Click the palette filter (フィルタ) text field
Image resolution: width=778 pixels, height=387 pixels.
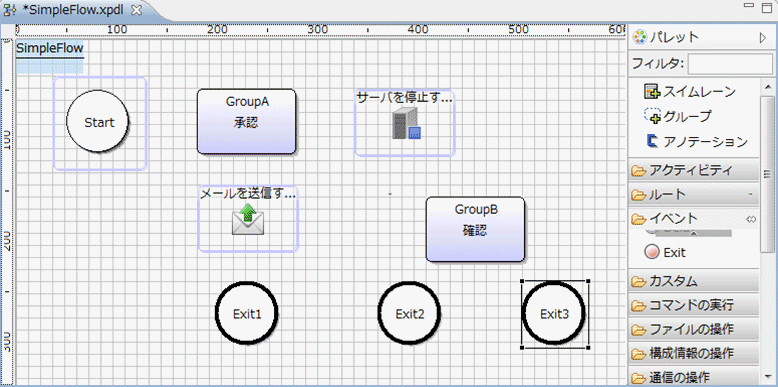point(730,64)
